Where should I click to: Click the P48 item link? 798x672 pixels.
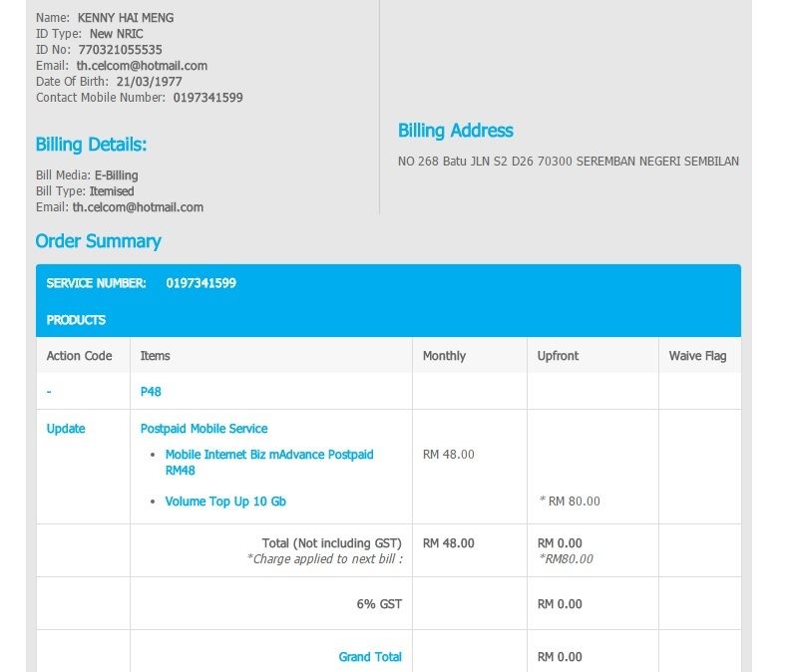tap(151, 392)
